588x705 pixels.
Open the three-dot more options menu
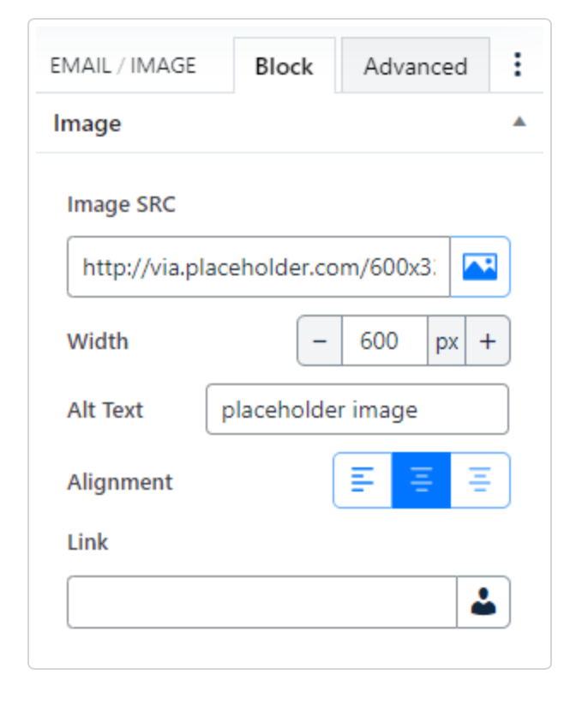517,64
